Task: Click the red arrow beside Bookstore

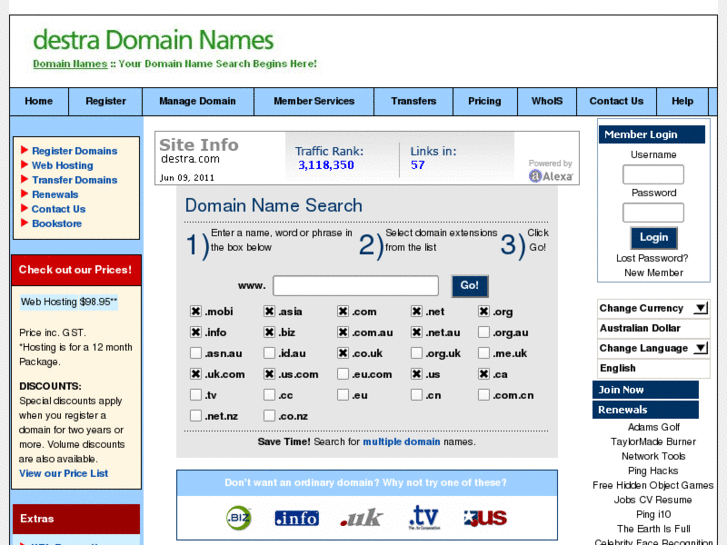Action: click(25, 223)
